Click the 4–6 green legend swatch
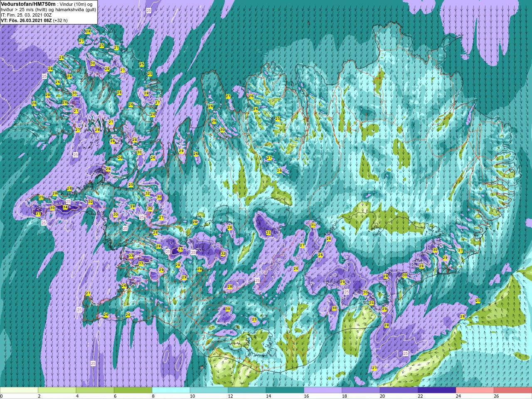The image size is (532, 399). (95, 390)
